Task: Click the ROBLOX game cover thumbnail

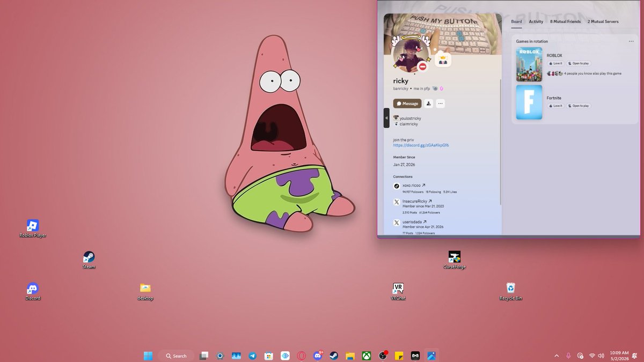Action: coord(529,64)
